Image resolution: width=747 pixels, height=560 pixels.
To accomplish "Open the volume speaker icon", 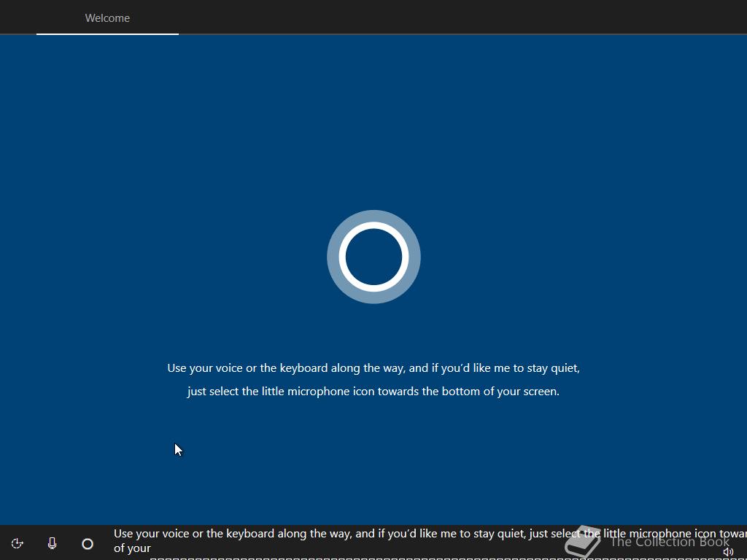I will pyautogui.click(x=728, y=552).
